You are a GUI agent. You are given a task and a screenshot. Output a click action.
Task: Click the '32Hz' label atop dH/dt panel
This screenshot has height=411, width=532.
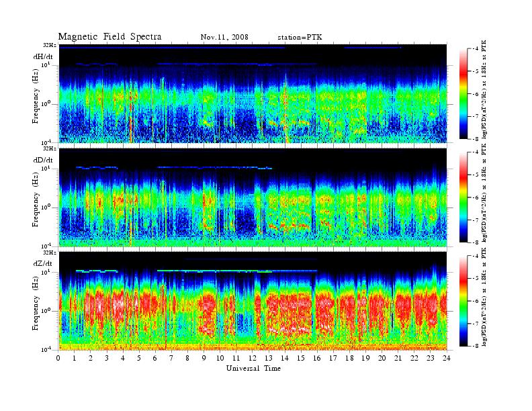coord(50,45)
